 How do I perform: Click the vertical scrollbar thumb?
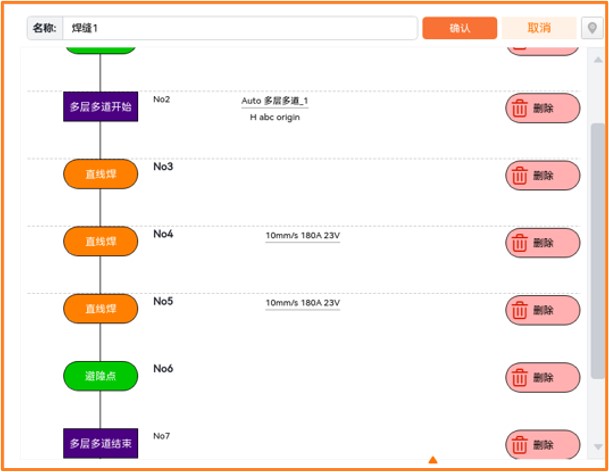pos(598,251)
